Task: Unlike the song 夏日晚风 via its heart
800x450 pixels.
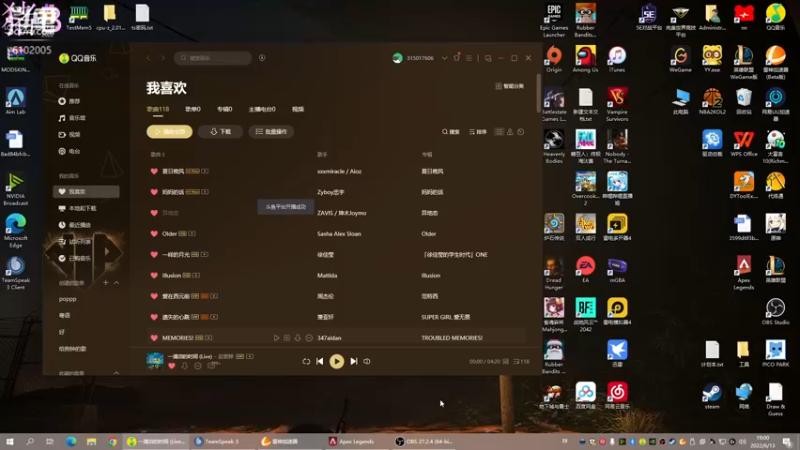Action: coord(154,171)
